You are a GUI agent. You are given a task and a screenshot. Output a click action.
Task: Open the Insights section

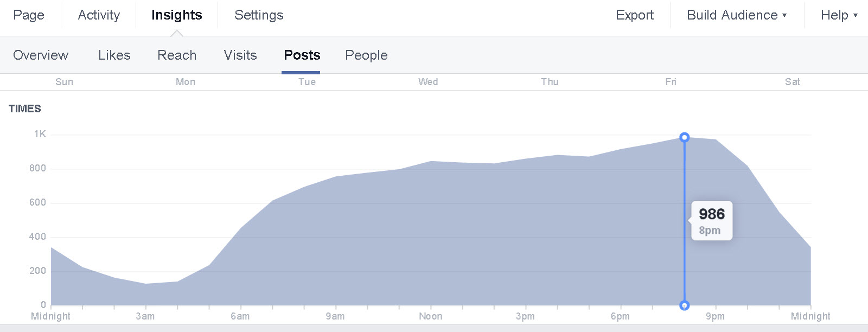pos(176,15)
